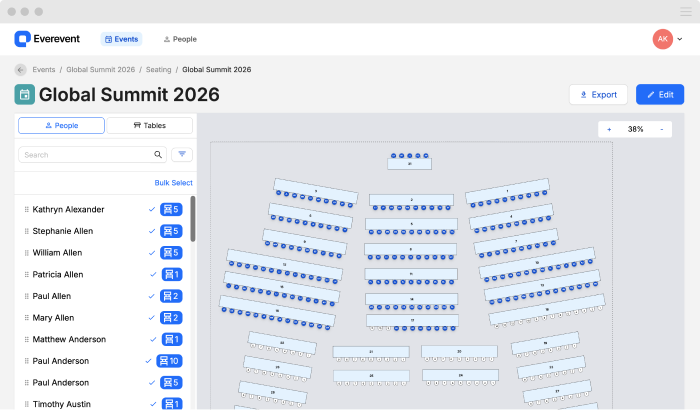Click Timothy Austin's table 1 badge

tap(172, 404)
